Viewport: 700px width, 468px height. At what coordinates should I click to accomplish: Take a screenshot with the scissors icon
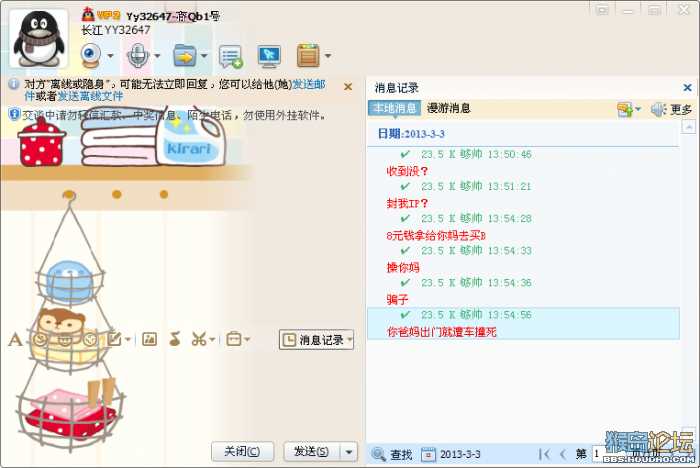point(199,339)
